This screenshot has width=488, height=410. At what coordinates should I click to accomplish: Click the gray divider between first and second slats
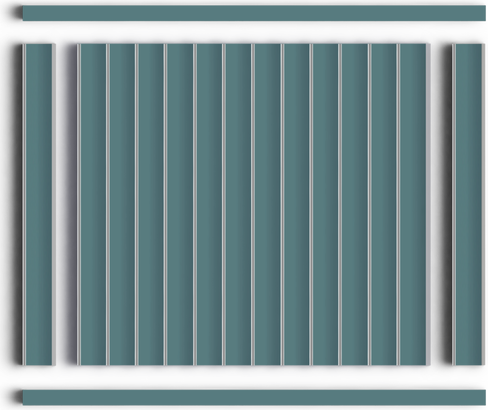tap(108, 204)
